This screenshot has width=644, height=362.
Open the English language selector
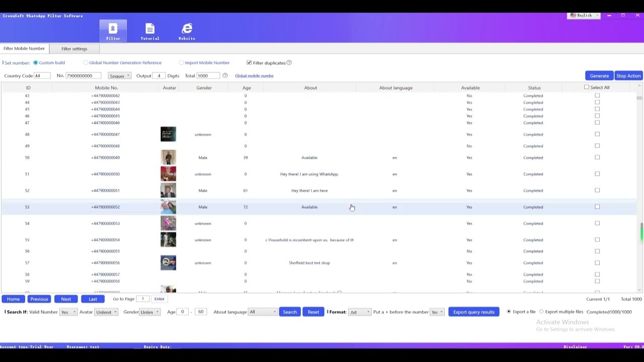(x=584, y=16)
